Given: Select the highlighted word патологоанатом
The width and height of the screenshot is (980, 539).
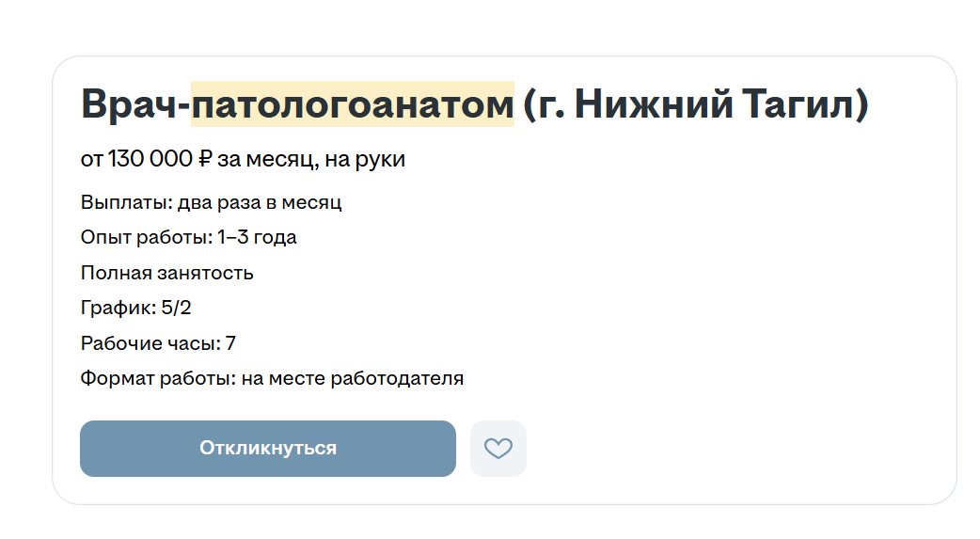Looking at the screenshot, I should pos(353,103).
